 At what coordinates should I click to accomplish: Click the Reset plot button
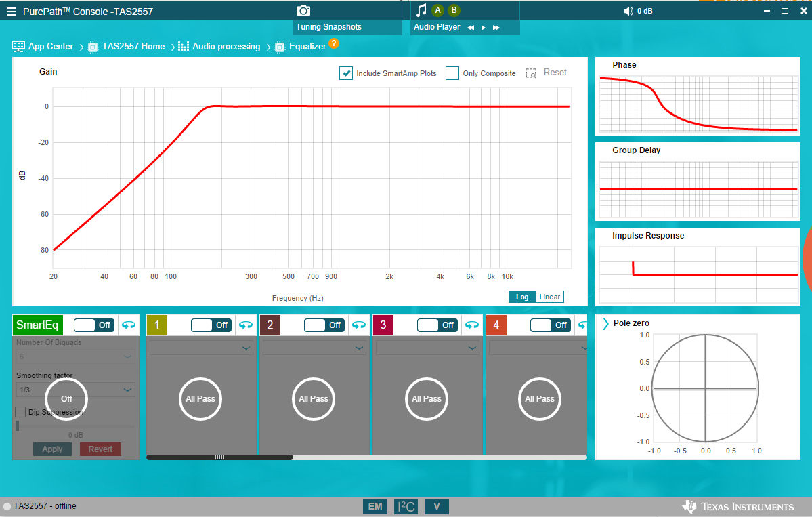click(x=555, y=73)
